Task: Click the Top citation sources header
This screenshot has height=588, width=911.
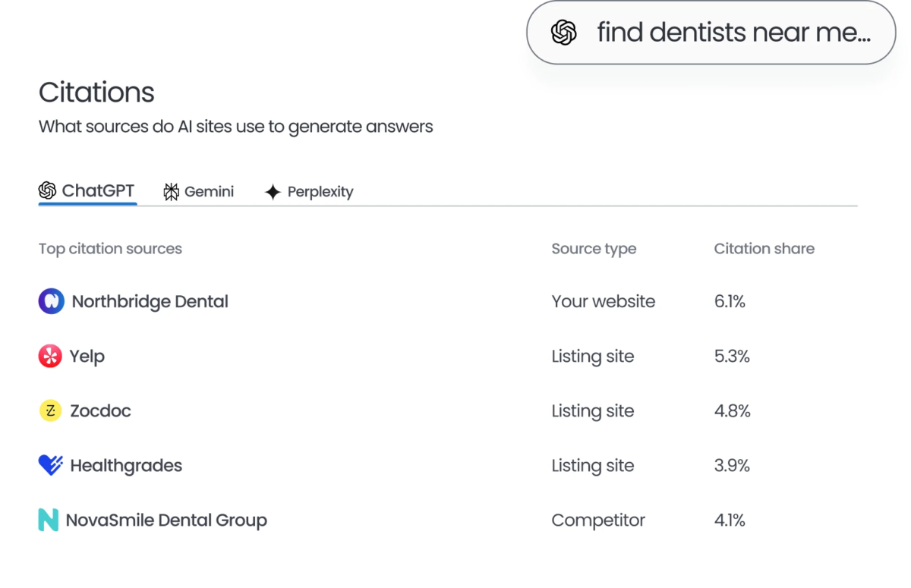Action: (110, 249)
